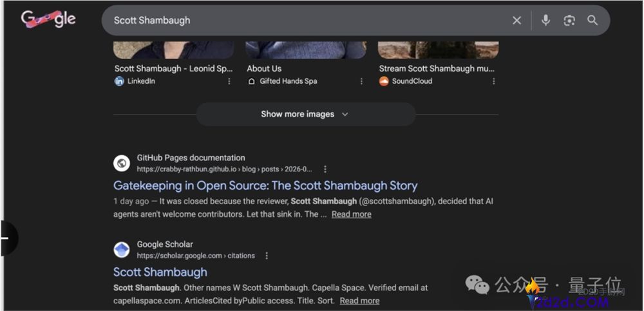Open more options for Gifted Hands Spa image
The height and width of the screenshot is (311, 644).
[361, 81]
